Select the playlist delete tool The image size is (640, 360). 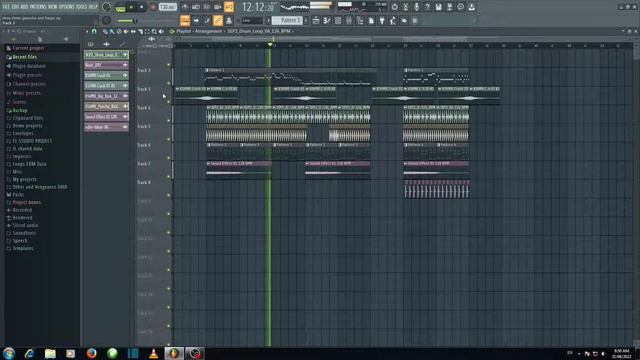point(119,31)
